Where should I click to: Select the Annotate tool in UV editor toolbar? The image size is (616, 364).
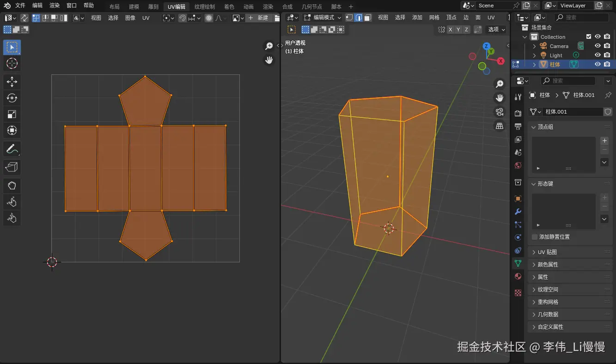pos(12,149)
